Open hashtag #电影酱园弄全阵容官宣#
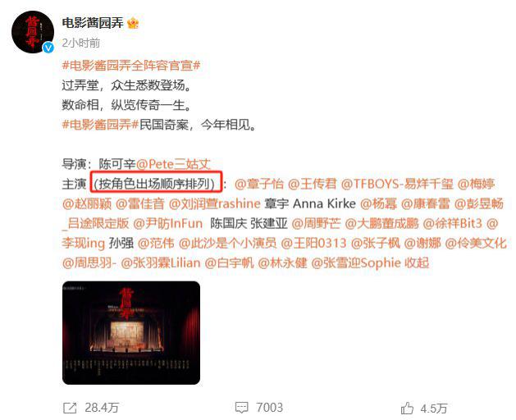This screenshot has height=420, width=516. [x=131, y=66]
